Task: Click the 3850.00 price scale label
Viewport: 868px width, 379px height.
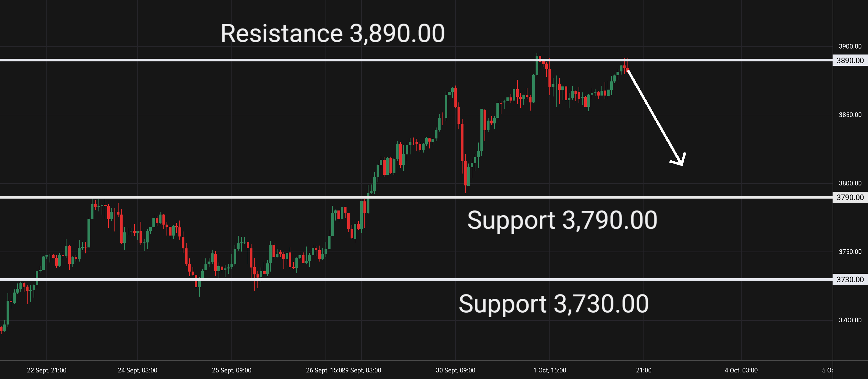Action: click(x=850, y=115)
